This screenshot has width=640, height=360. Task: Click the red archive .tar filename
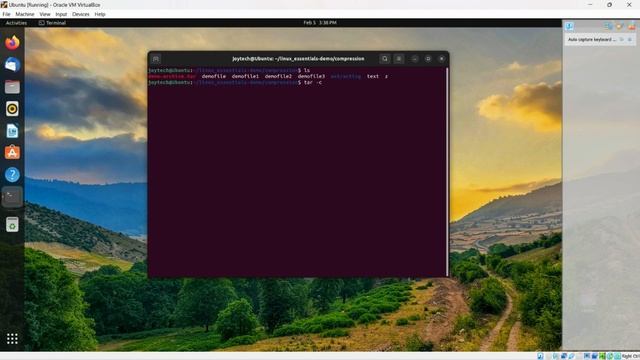(172, 76)
